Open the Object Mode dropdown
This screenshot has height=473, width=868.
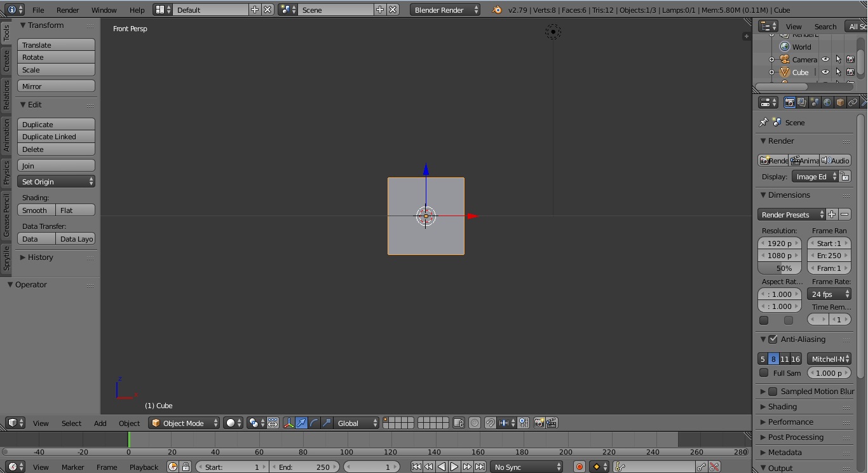pyautogui.click(x=184, y=423)
